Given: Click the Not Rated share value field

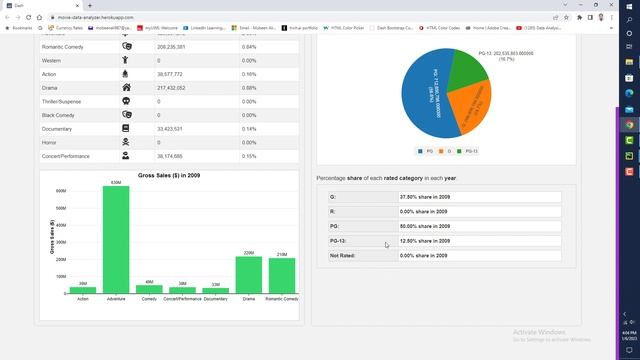Looking at the screenshot, I should click(480, 256).
